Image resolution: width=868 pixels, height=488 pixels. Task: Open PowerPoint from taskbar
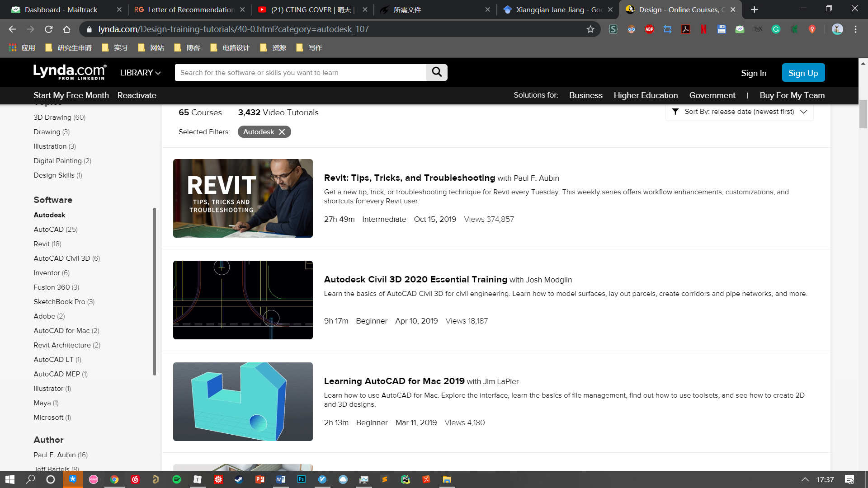tap(260, 479)
